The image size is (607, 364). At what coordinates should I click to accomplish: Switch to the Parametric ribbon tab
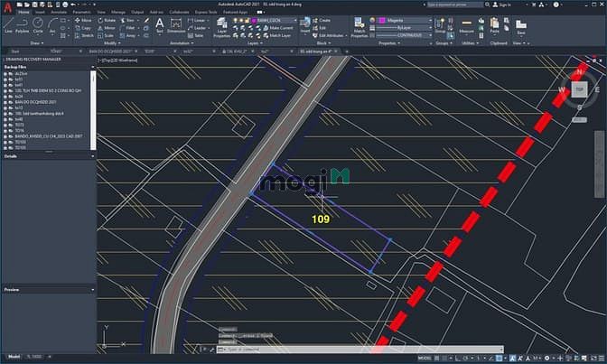[x=81, y=12]
